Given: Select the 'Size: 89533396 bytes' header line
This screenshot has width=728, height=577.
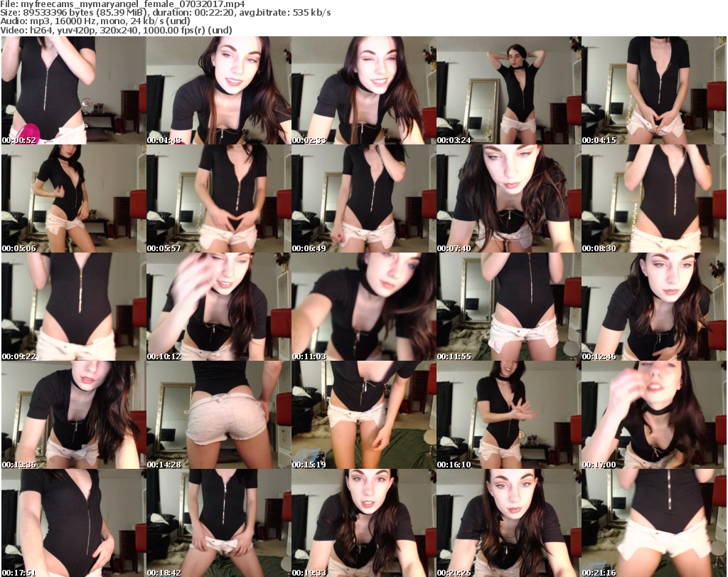Looking at the screenshot, I should pyautogui.click(x=165, y=13).
